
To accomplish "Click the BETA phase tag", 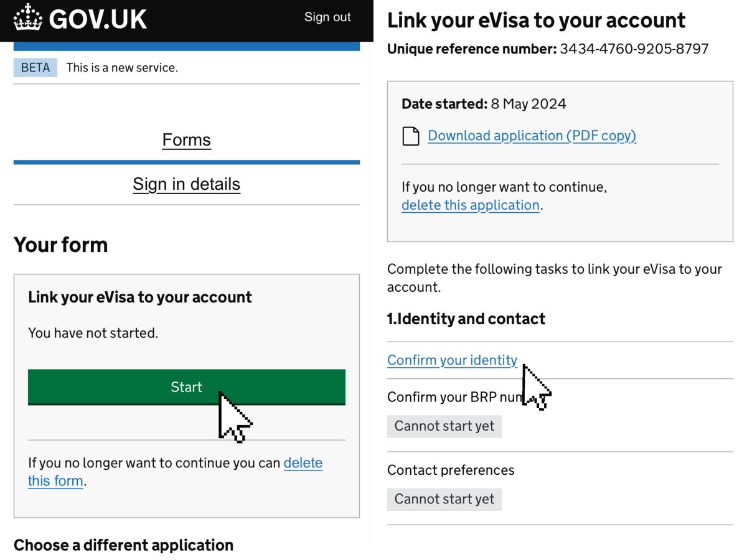I will (x=35, y=68).
